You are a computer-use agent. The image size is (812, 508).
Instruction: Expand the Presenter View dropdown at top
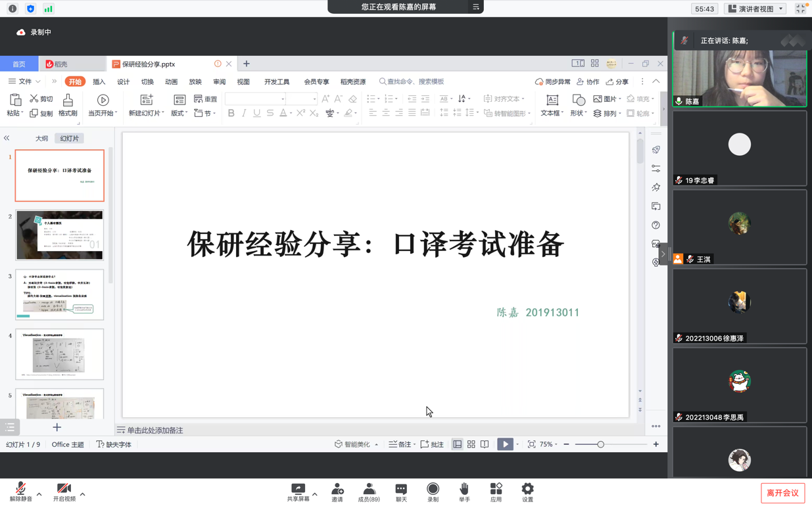[x=755, y=9]
